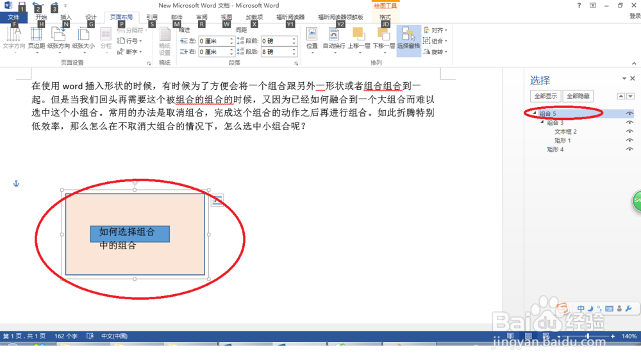Collapse the 组合 3 tree node

click(x=542, y=122)
